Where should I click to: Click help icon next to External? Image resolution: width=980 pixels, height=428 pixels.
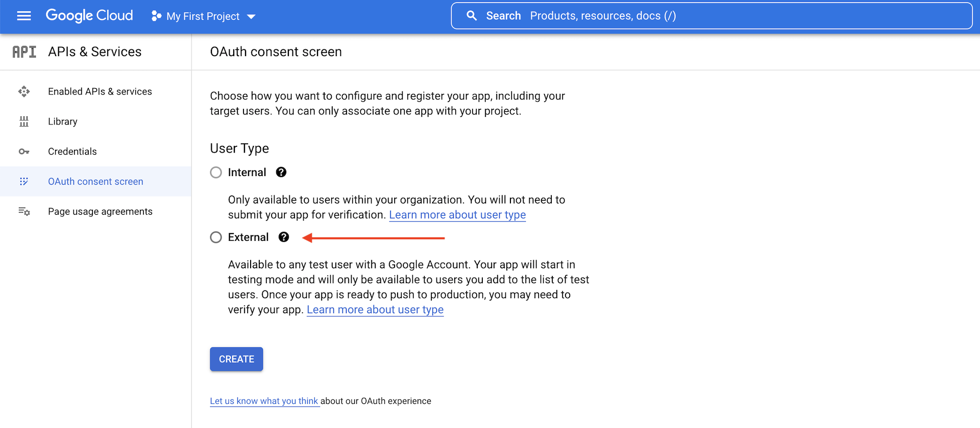pos(284,237)
